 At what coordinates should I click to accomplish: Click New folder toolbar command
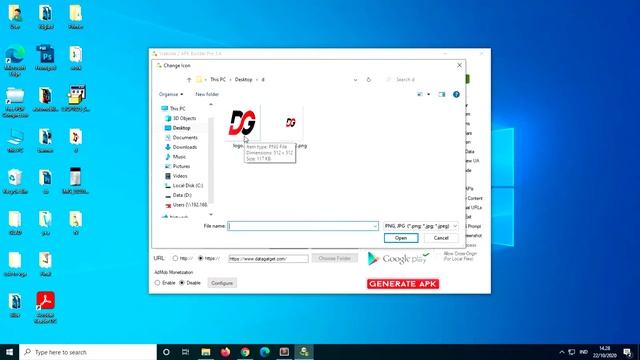207,94
